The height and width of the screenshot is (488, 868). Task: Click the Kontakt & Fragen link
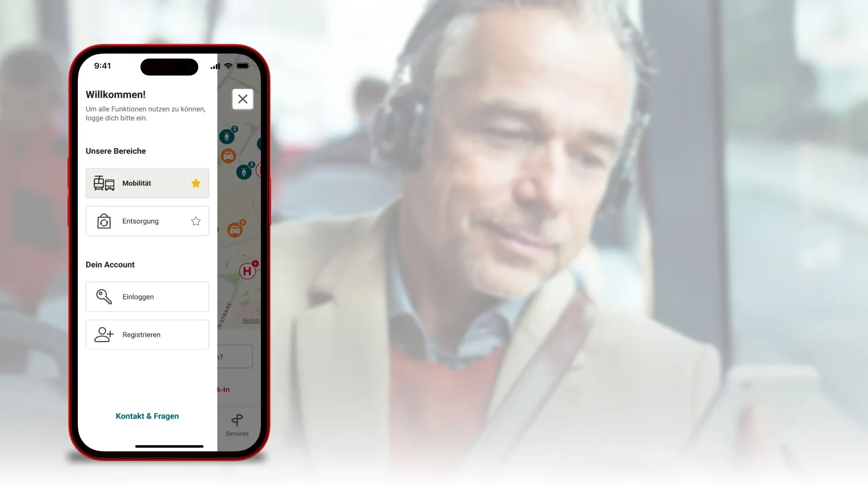click(x=147, y=416)
